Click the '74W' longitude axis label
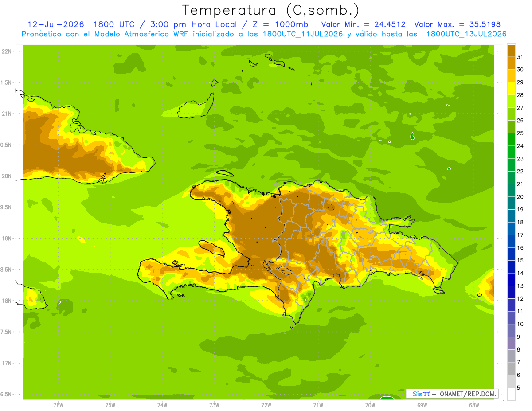Viewport: 532px width, 411px height. click(162, 405)
